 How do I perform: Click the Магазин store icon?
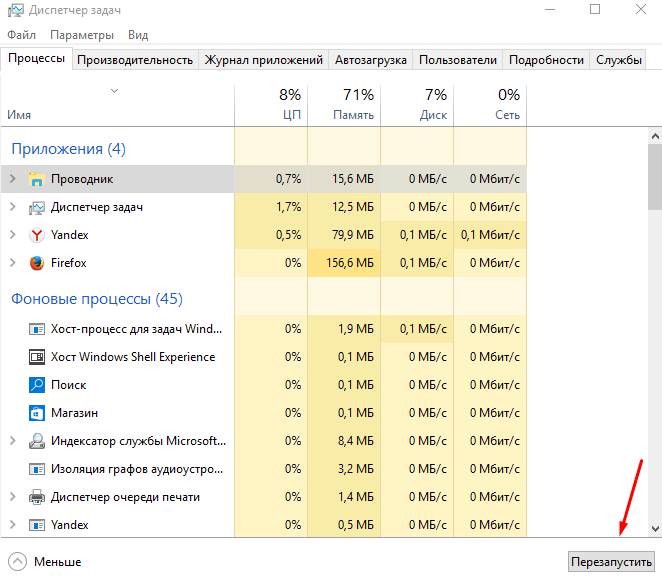(x=37, y=413)
